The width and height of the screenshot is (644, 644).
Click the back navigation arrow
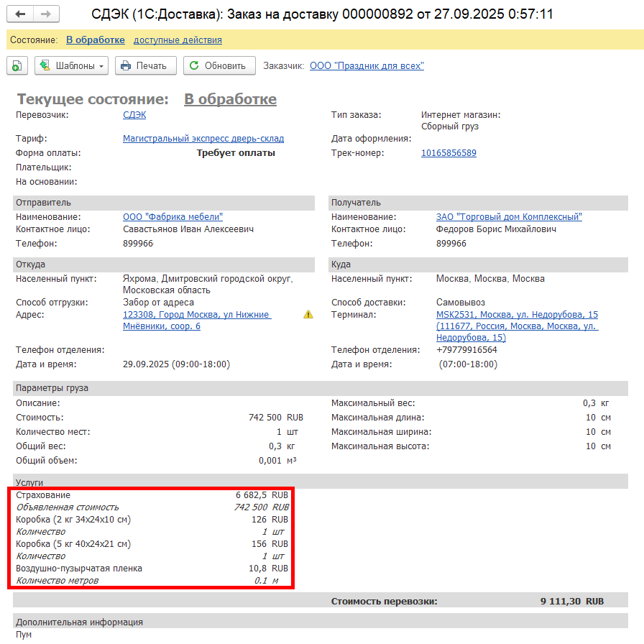pyautogui.click(x=20, y=14)
